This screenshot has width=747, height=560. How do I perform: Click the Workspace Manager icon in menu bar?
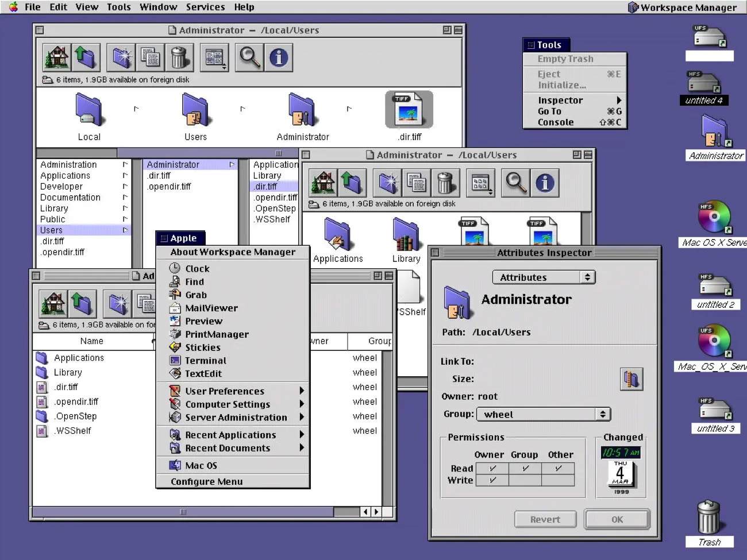point(633,7)
